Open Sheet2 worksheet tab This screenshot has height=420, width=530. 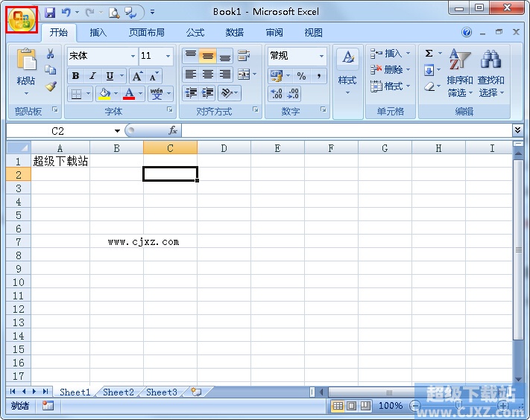119,392
